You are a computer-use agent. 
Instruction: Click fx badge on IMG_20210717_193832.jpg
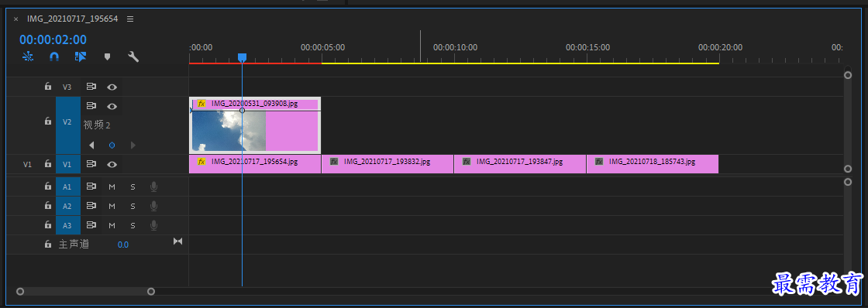coord(334,162)
